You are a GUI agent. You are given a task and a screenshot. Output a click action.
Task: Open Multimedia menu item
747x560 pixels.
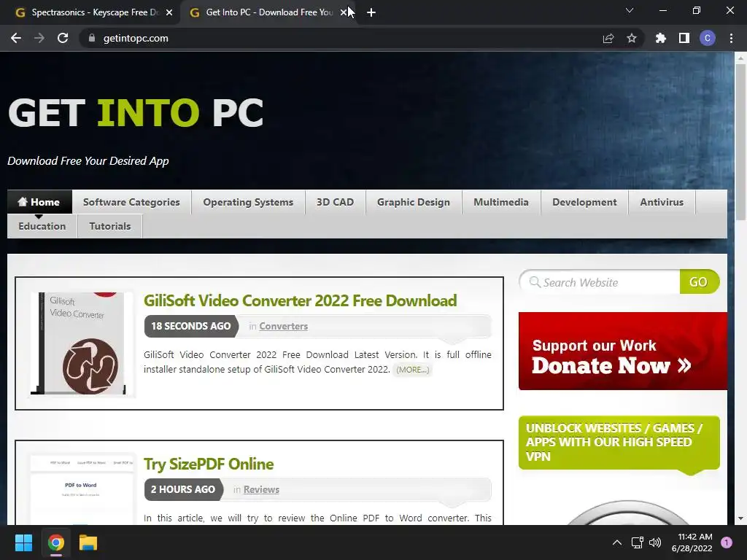click(501, 202)
